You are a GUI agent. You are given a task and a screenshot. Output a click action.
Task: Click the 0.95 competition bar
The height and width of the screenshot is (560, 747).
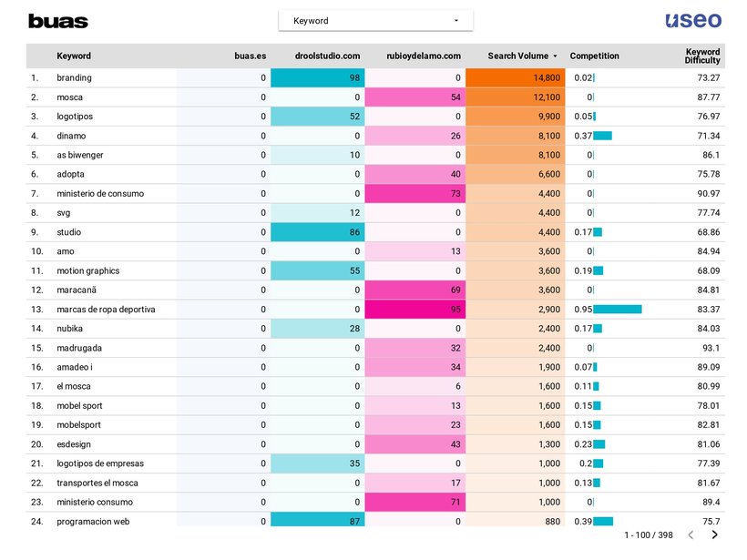(x=618, y=310)
